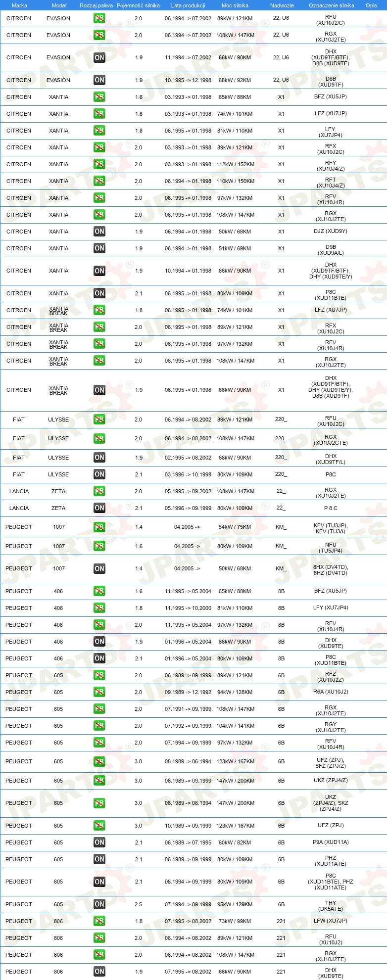Select the date range 09.1989 -> 12.1992
This screenshot has width=387, height=980.
[188, 692]
